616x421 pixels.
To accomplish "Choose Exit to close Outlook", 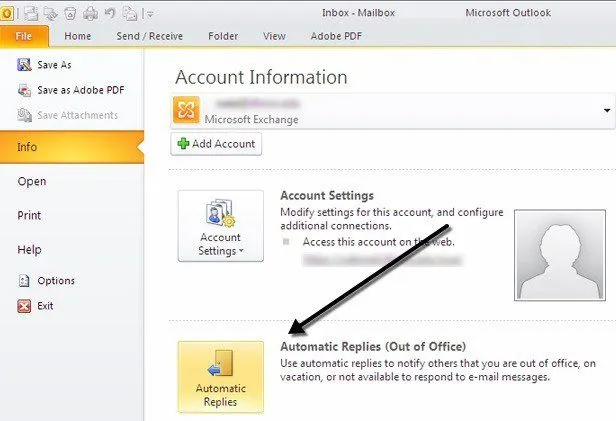I will [45, 306].
